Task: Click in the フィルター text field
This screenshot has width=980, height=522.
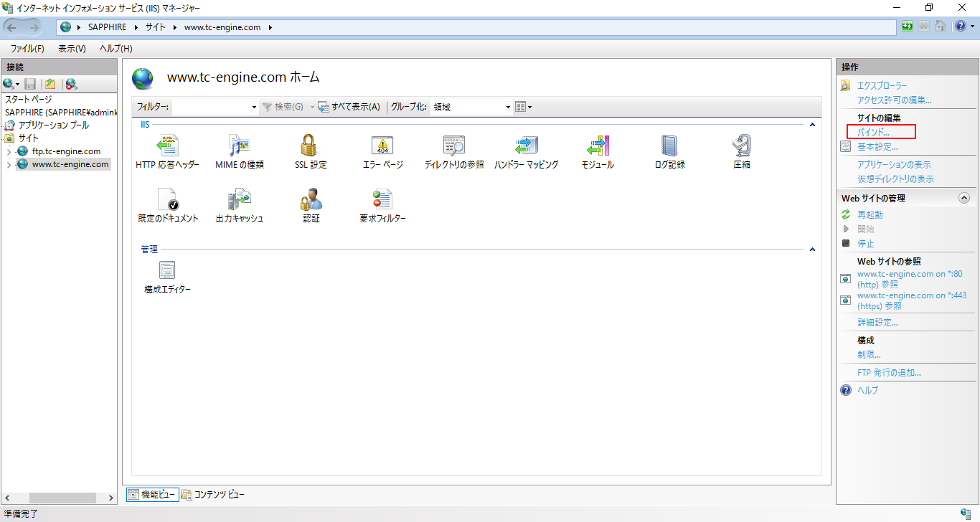Action: [211, 107]
